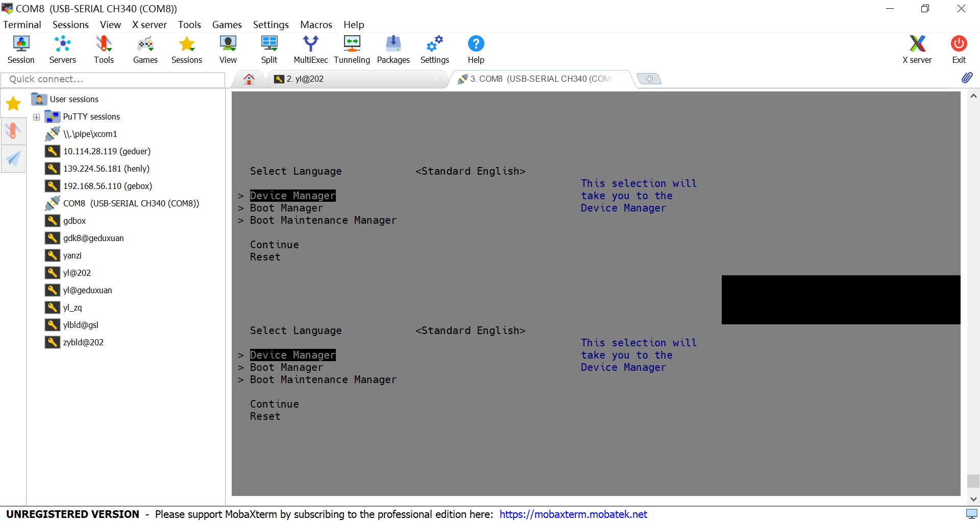Select the sidebar Sessions star icon
This screenshot has height=521, width=980.
(x=13, y=104)
